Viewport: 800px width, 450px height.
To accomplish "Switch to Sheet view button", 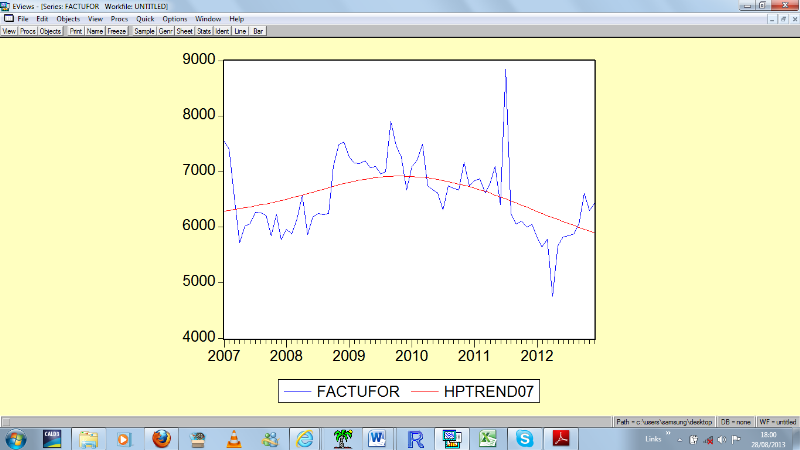I will coord(184,31).
